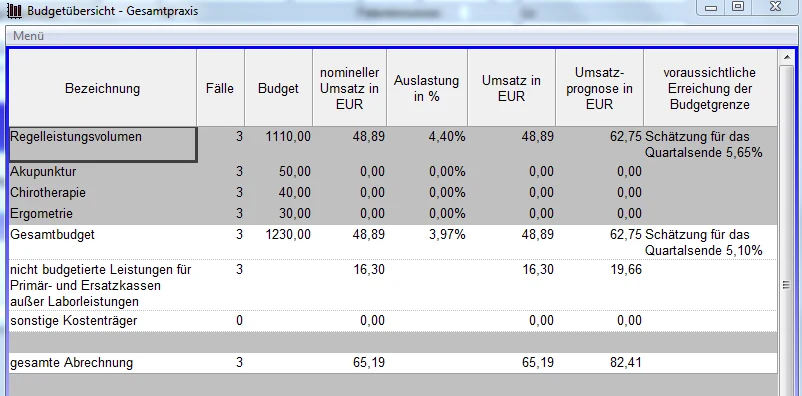Screen dimensions: 802x396
Task: Click the budget value 1110,00
Action: coord(288,137)
